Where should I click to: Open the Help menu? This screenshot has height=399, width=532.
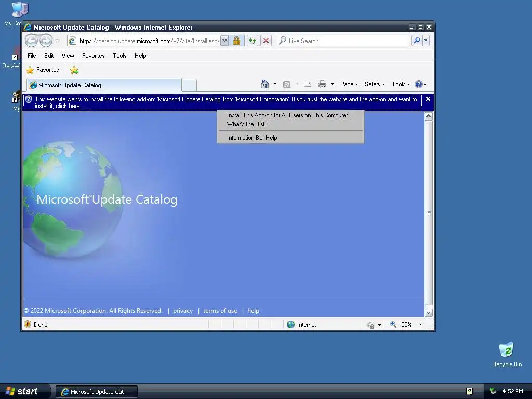[x=140, y=56]
